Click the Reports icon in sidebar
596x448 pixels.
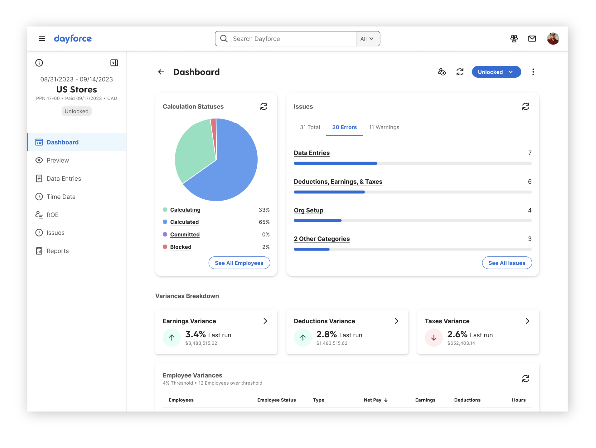[x=39, y=251]
